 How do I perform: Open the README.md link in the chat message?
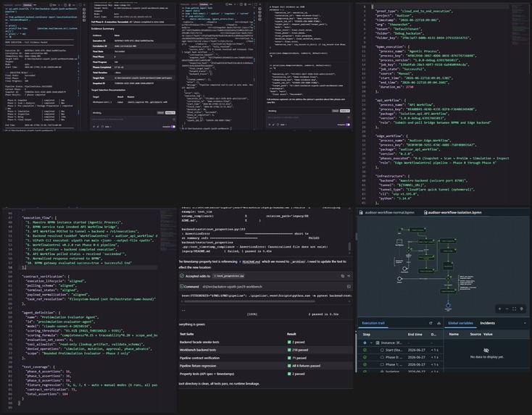coord(252,261)
